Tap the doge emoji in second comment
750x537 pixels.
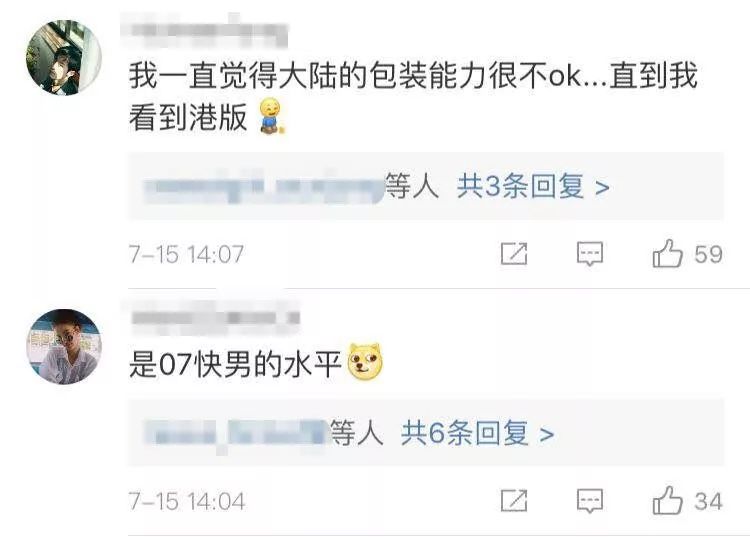click(366, 362)
